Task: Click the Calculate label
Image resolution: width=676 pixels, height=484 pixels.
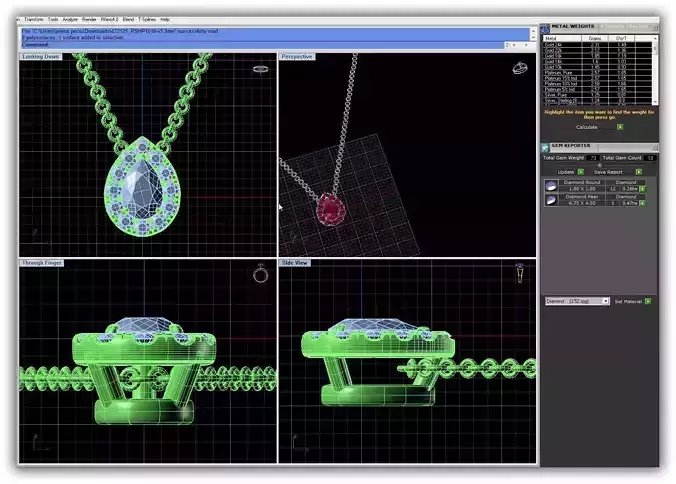Action: (587, 127)
